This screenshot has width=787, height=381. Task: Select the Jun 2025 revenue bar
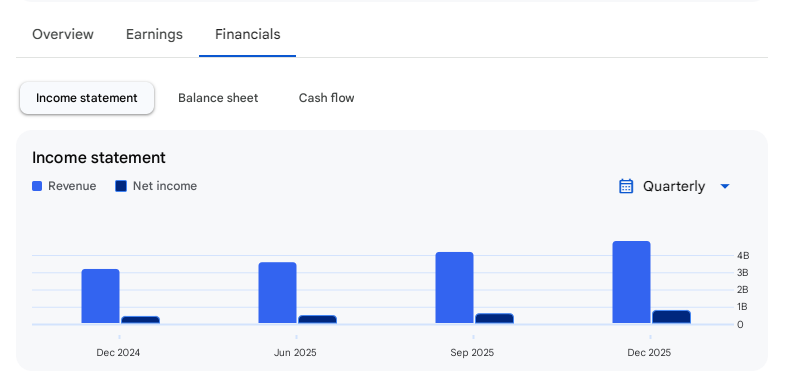278,293
